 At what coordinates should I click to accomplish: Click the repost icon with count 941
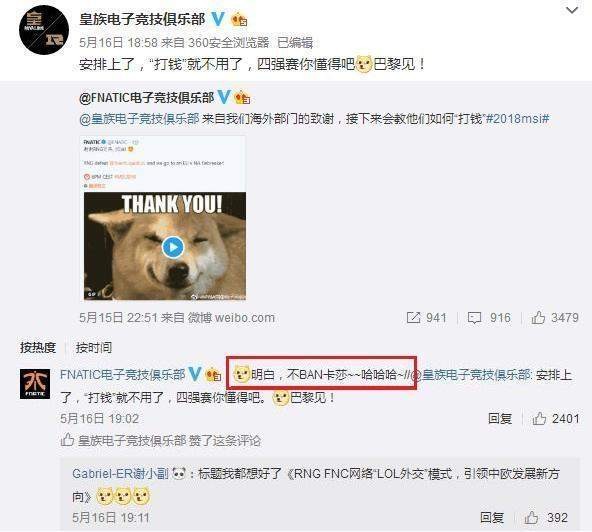(414, 318)
